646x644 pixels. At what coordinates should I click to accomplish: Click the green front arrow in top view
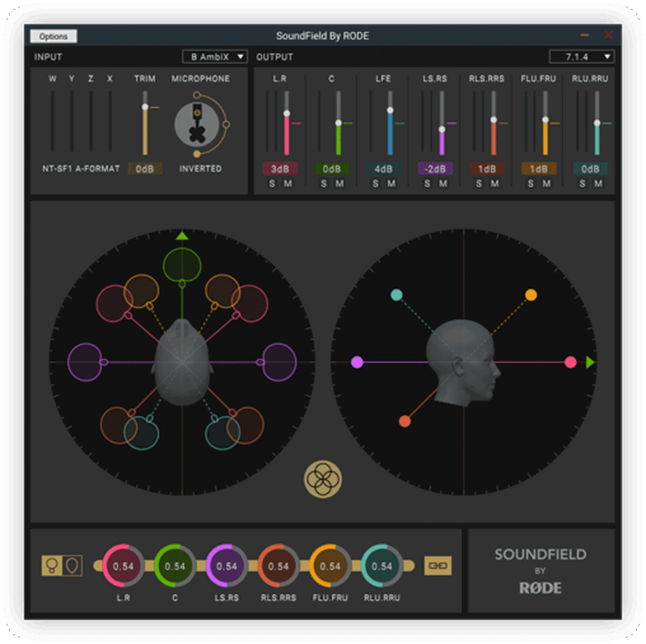182,236
